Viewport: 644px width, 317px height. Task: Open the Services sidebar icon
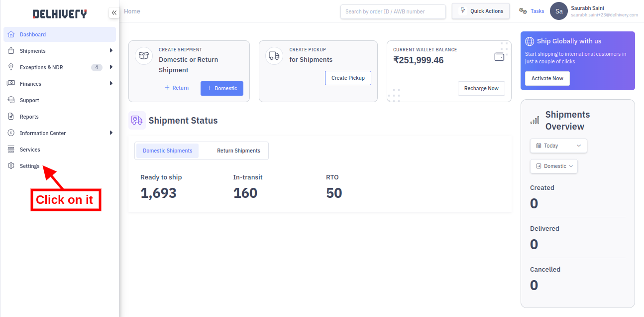coord(10,149)
